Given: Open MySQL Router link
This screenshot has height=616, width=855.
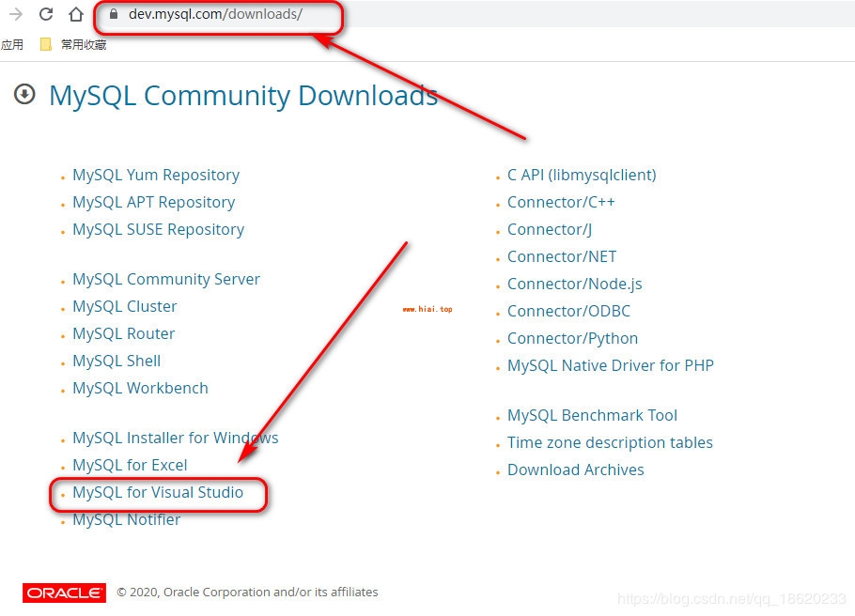Looking at the screenshot, I should tap(124, 333).
